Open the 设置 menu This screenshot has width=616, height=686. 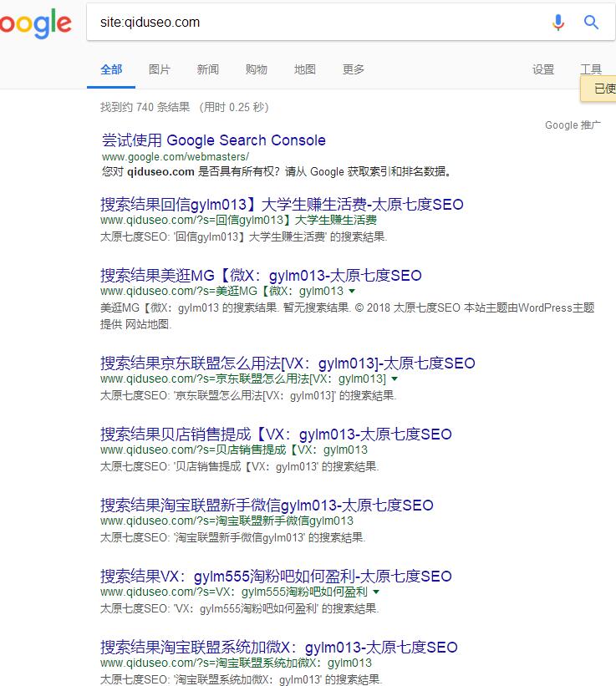click(x=543, y=69)
